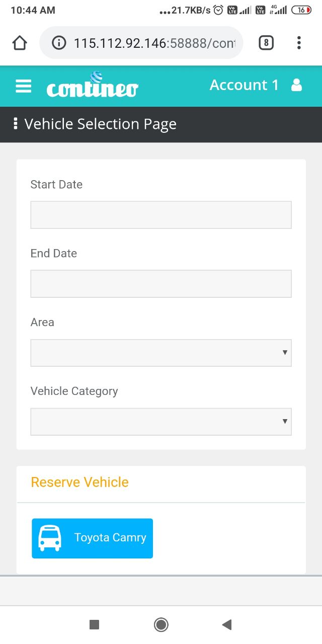This screenshot has height=644, width=322.
Task: Open the browser tab switcher showing 8
Action: (266, 43)
